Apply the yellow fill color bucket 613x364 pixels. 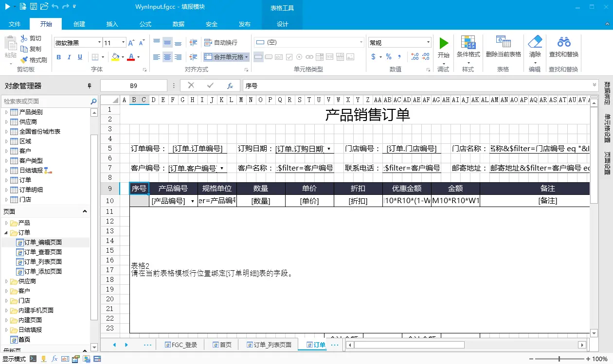pos(115,57)
